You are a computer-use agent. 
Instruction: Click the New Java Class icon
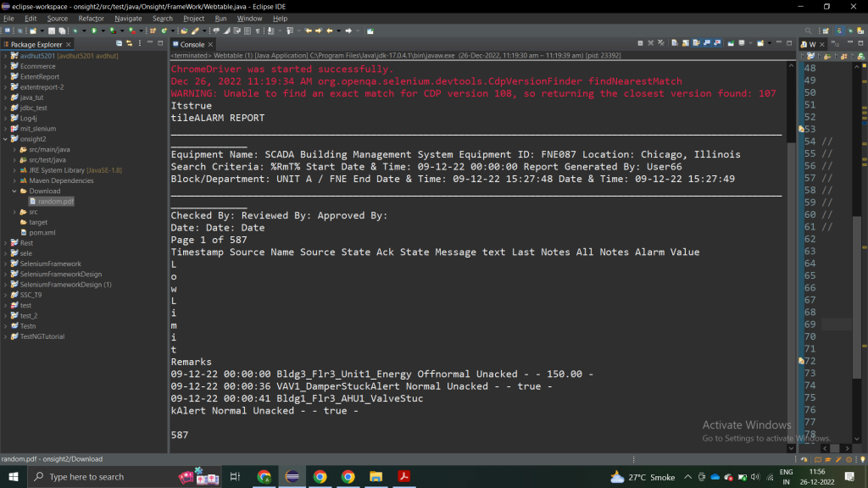point(164,31)
